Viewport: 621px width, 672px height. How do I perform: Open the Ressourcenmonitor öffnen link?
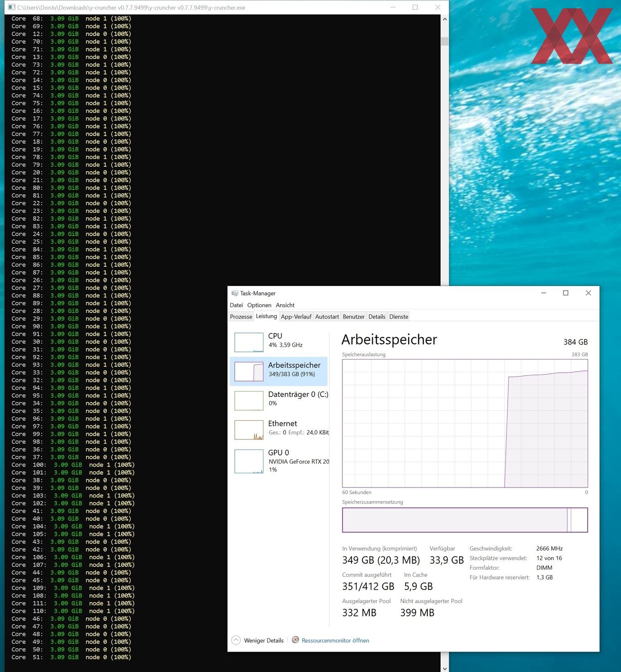[335, 640]
